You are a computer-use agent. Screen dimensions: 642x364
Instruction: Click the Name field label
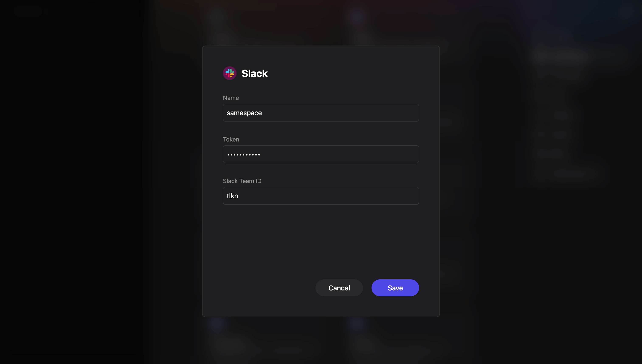231,98
